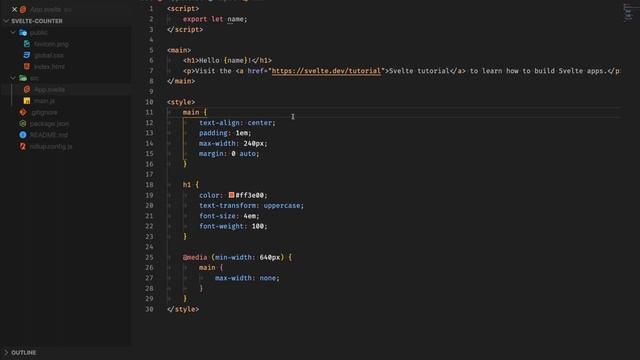The width and height of the screenshot is (640, 360).
Task: Click the closing </script> tag on line 3
Action: click(185, 29)
